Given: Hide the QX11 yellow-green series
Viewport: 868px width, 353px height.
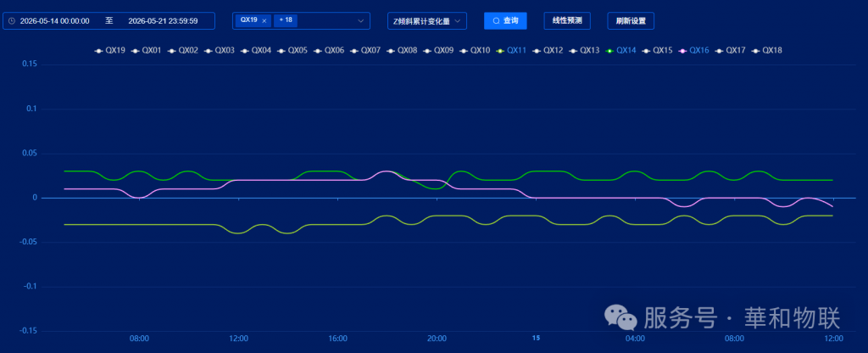Looking at the screenshot, I should tap(511, 50).
